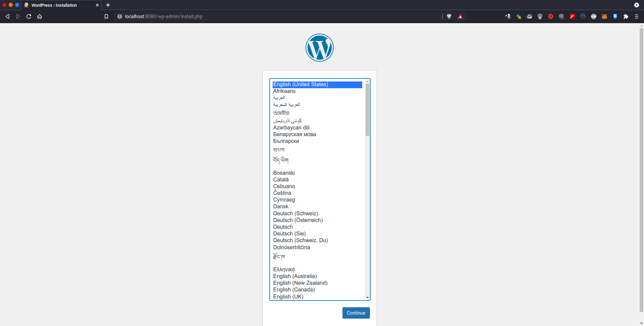The image size is (644, 326).
Task: Click the red circle pickaxe extension icon
Action: point(551,16)
